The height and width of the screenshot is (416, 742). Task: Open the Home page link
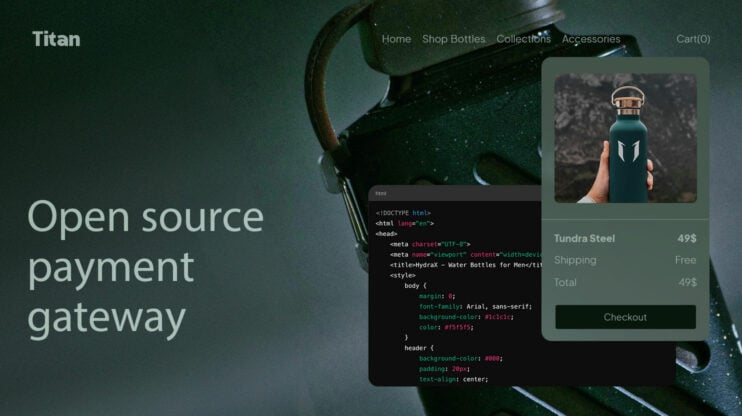click(x=396, y=39)
